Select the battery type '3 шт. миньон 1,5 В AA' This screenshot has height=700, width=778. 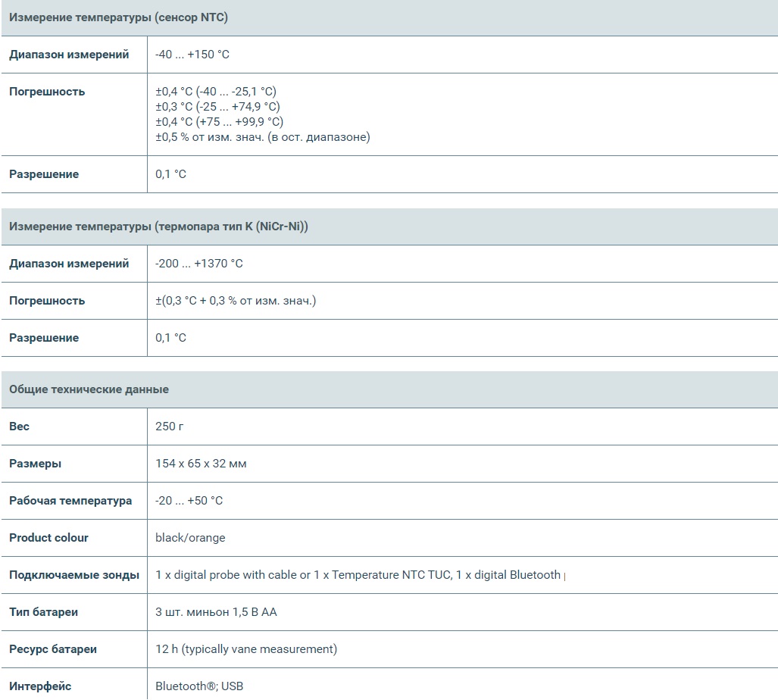click(x=216, y=612)
